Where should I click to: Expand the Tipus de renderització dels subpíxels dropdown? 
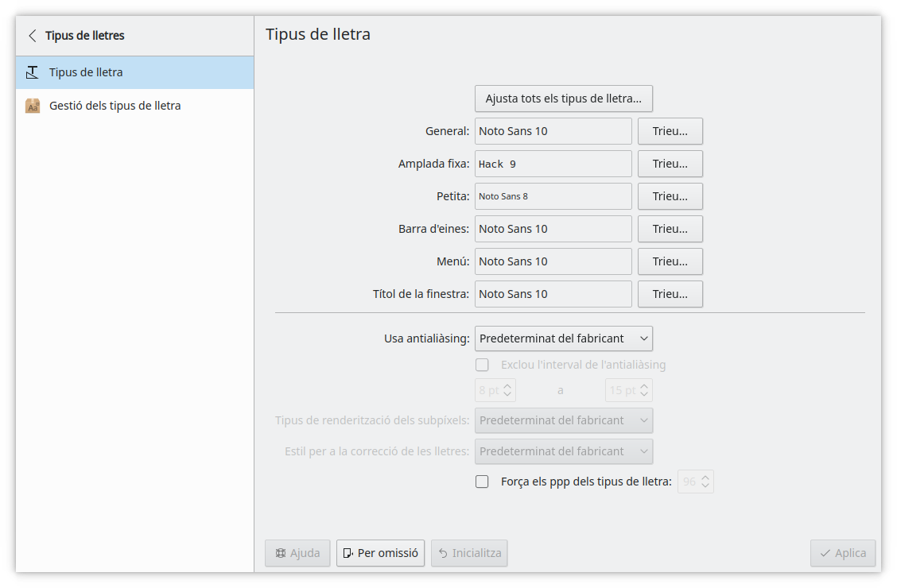pos(563,420)
